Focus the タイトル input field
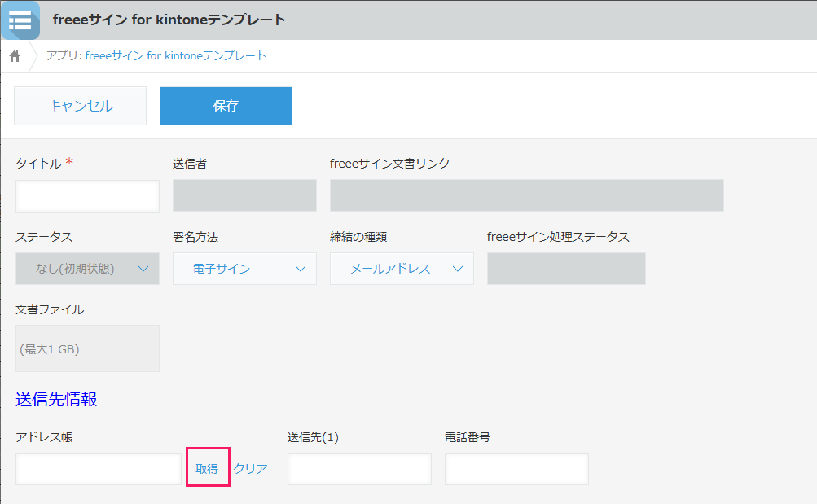Viewport: 817px width, 504px height. point(87,195)
